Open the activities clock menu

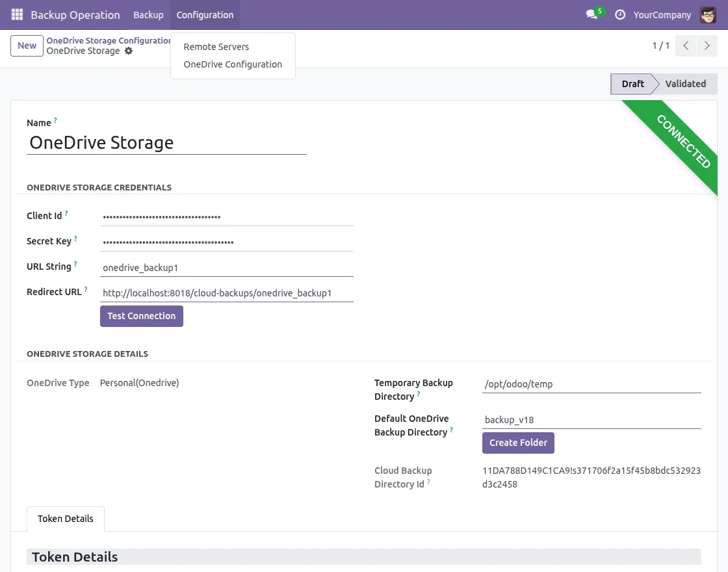click(x=619, y=15)
